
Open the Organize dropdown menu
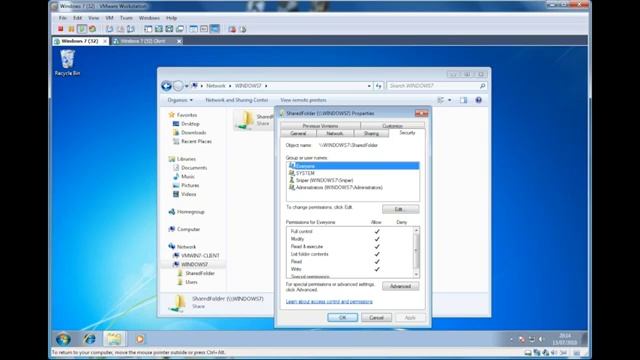pos(180,100)
